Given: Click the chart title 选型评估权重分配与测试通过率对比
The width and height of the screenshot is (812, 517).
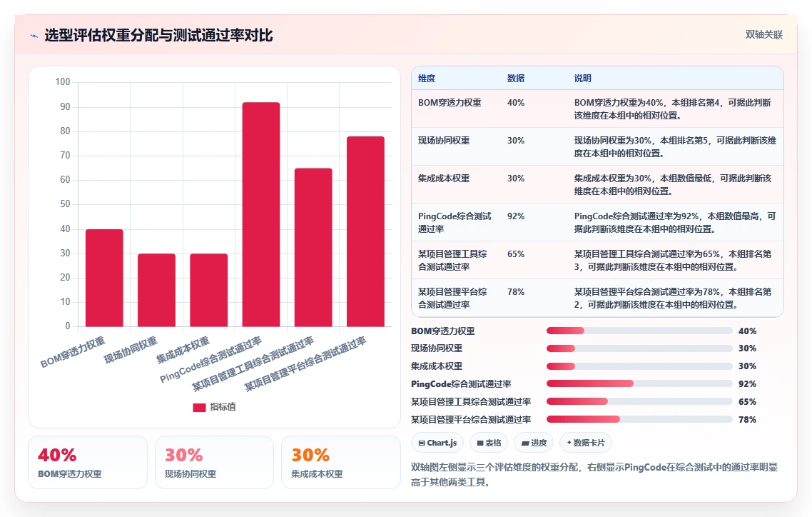Looking at the screenshot, I should point(158,35).
